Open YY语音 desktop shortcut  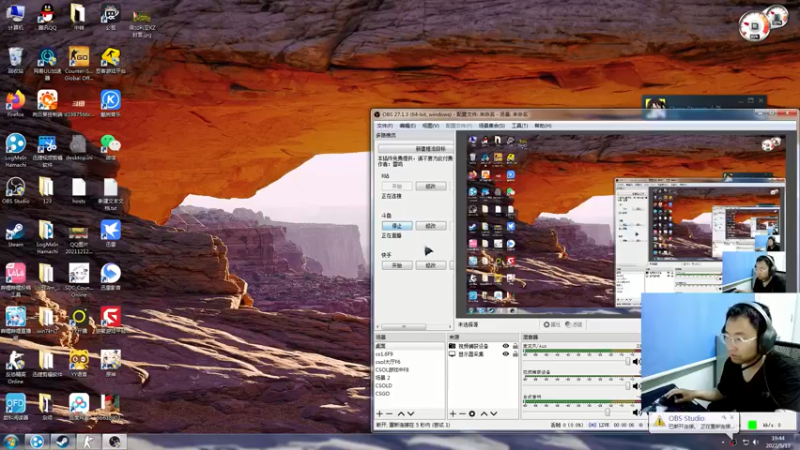click(79, 363)
